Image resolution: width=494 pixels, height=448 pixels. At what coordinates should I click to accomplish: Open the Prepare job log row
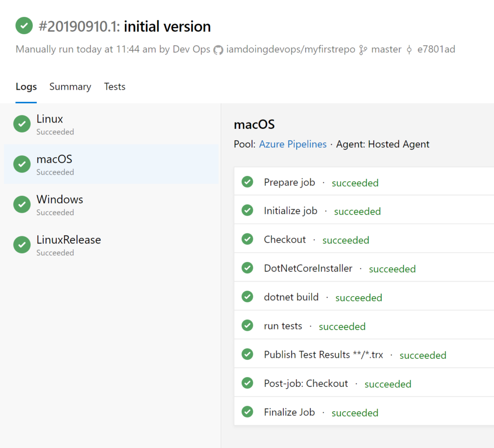364,181
